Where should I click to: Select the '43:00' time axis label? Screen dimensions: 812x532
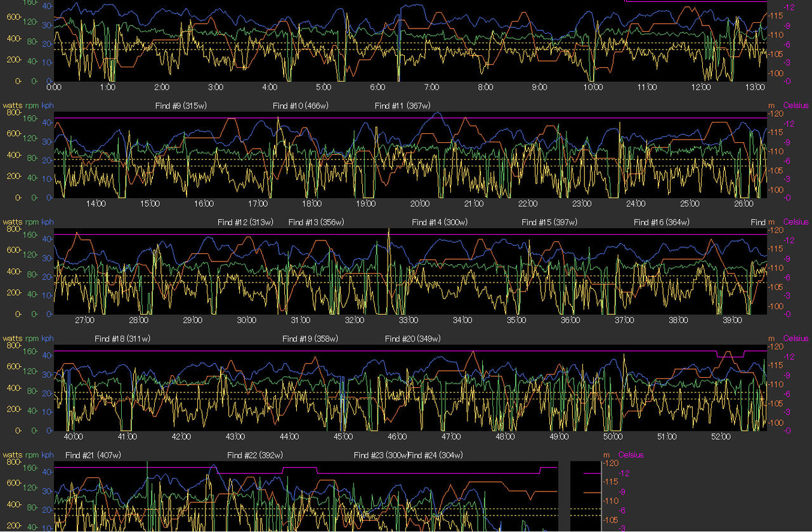click(x=235, y=437)
